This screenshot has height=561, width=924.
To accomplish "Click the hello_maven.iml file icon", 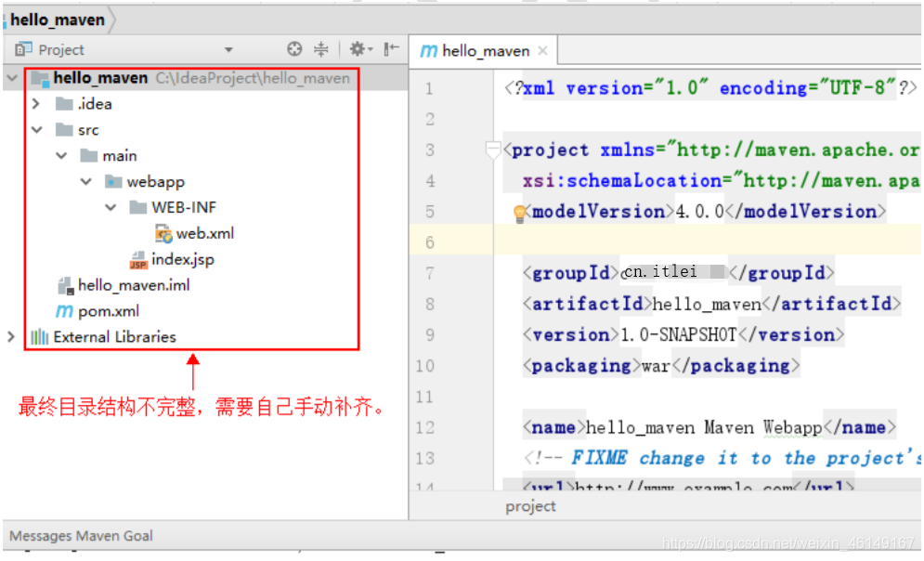I will (65, 286).
